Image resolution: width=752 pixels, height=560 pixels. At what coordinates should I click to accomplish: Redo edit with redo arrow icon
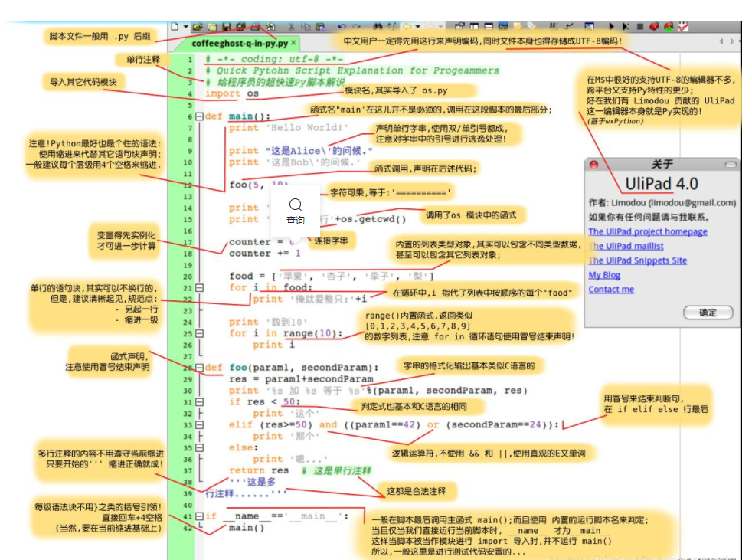(356, 27)
